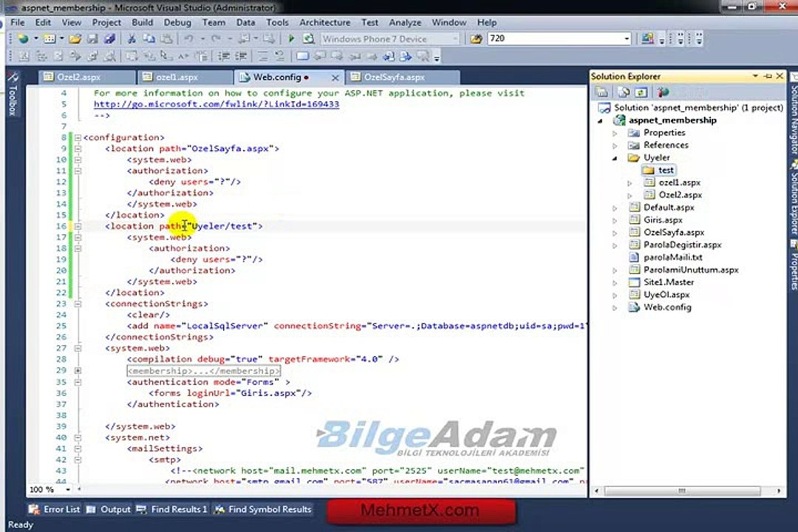Collapse the Uyeler/test location outlining node
The width and height of the screenshot is (798, 532).
click(x=78, y=226)
